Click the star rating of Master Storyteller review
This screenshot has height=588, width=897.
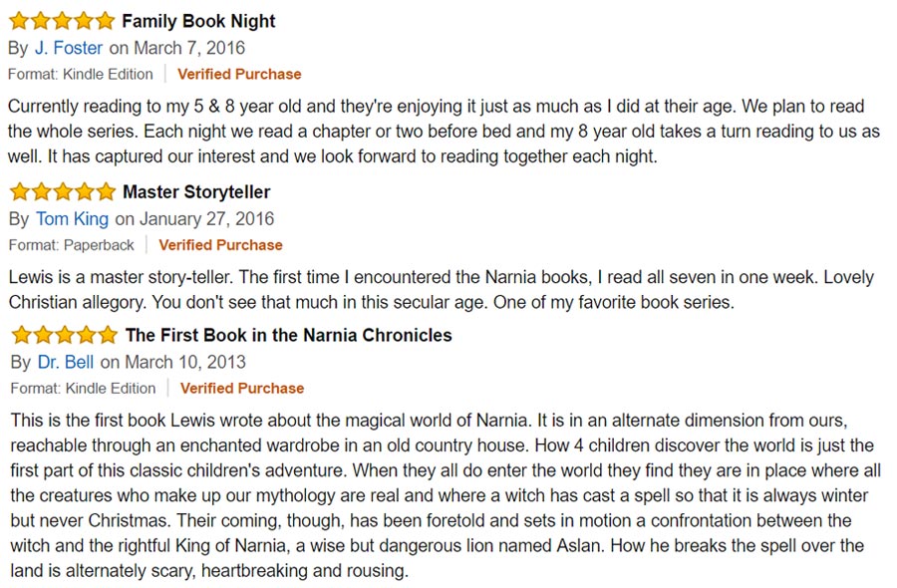click(x=63, y=191)
